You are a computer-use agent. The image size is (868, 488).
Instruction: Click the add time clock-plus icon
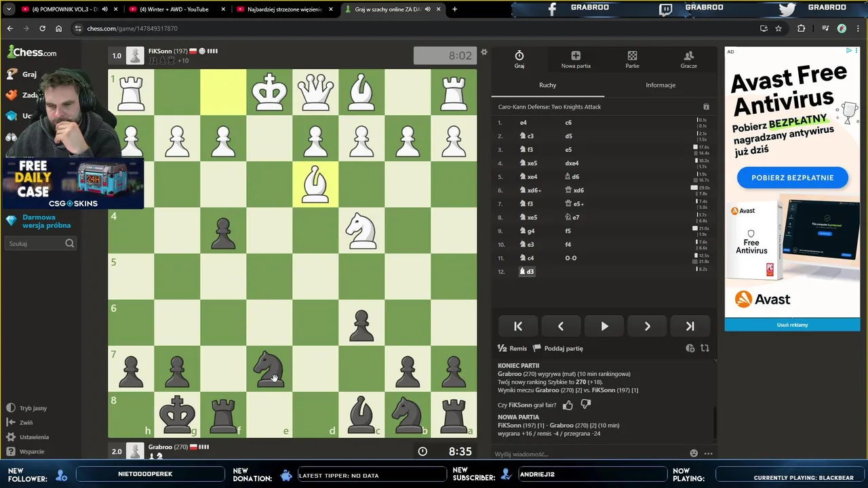690,348
